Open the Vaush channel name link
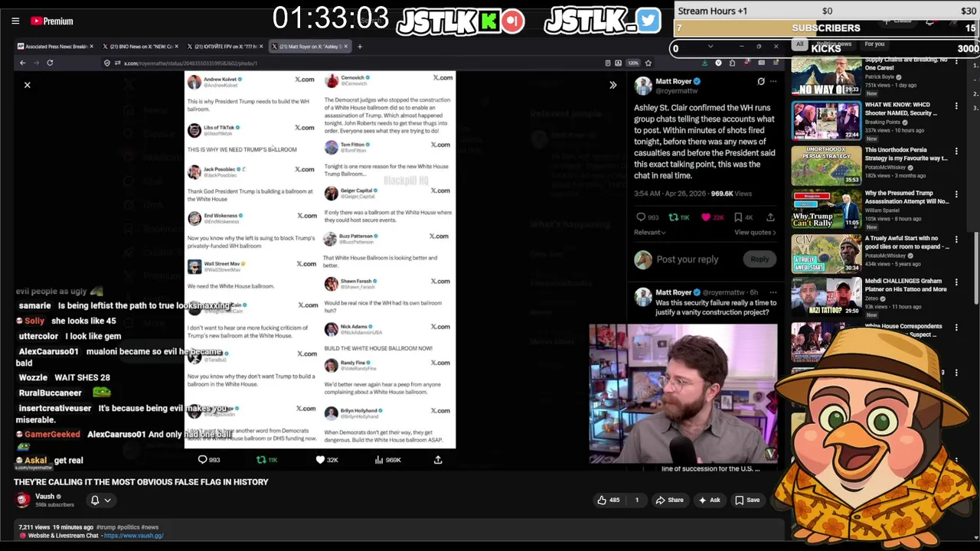This screenshot has width=980, height=551. click(x=45, y=496)
